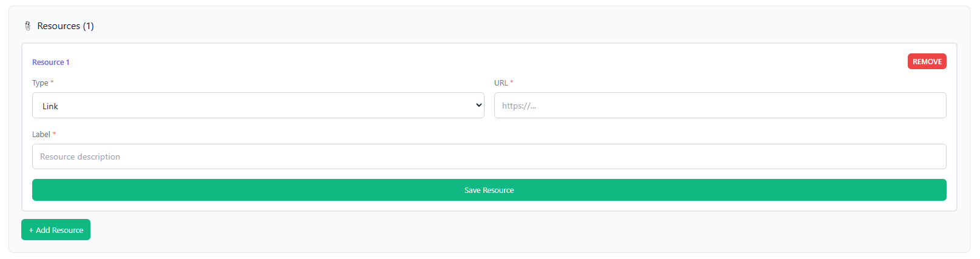
Task: Click the URL field label
Action: pyautogui.click(x=501, y=83)
